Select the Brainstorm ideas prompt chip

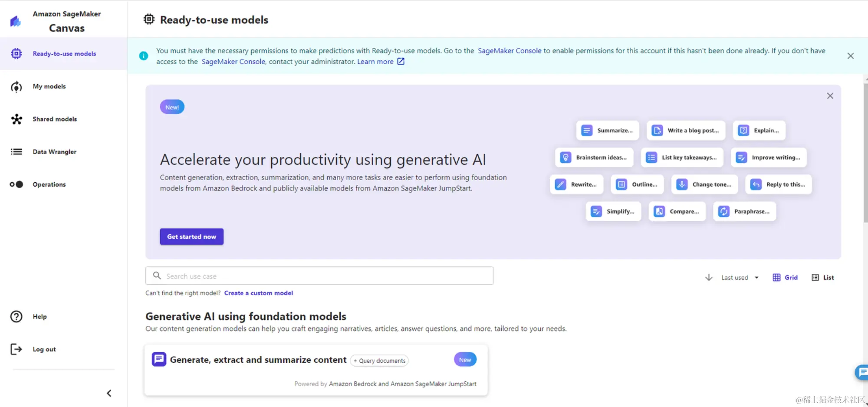(594, 158)
